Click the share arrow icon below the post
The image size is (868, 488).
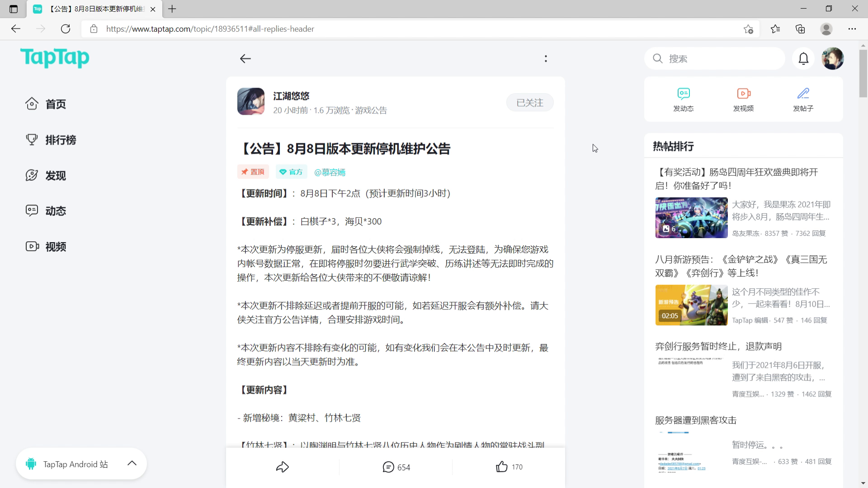(282, 467)
